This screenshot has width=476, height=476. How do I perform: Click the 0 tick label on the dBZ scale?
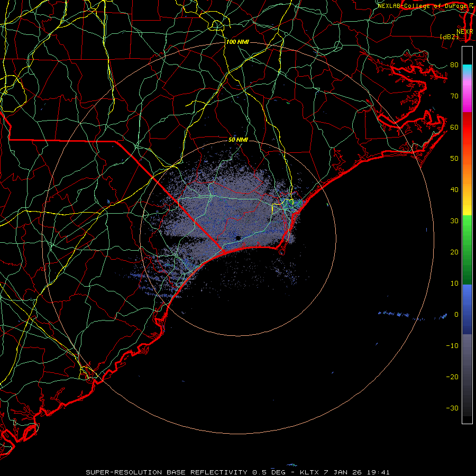click(456, 315)
